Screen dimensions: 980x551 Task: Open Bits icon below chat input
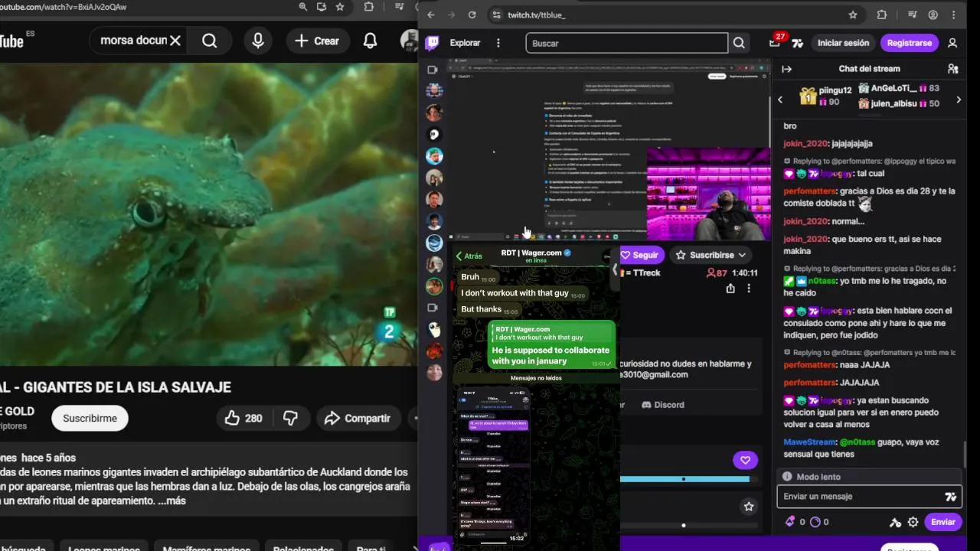[x=790, y=522]
